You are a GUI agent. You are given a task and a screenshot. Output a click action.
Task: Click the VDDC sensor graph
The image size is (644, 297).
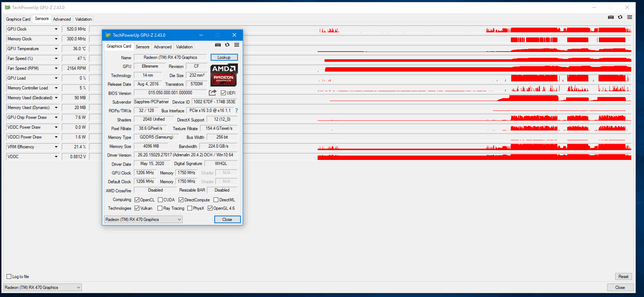pyautogui.click(x=361, y=157)
